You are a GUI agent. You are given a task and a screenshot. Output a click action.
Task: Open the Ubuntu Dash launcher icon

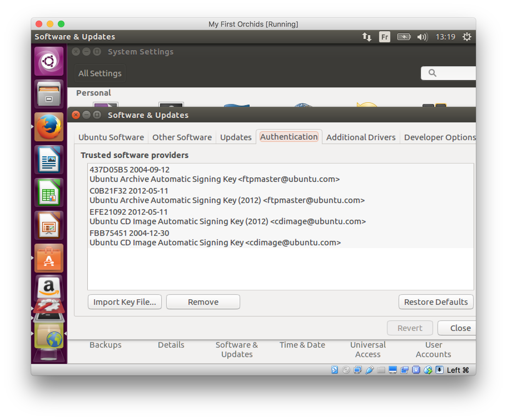pos(49,61)
